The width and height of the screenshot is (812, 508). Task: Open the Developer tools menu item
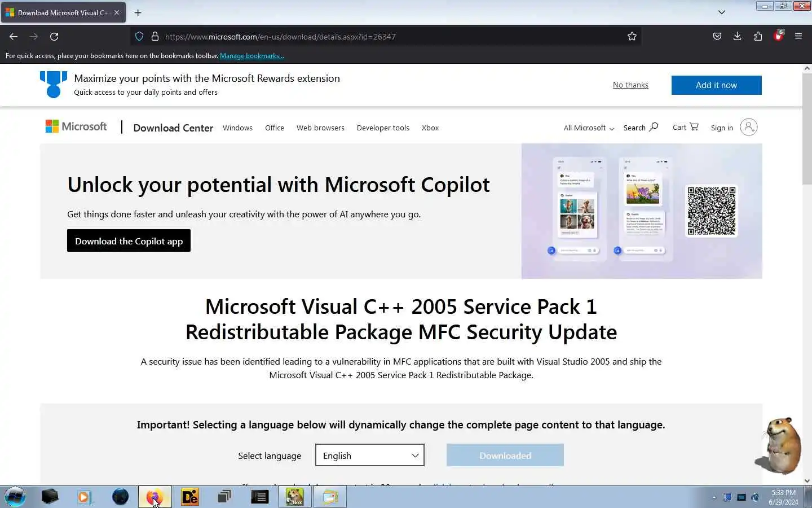tap(383, 128)
